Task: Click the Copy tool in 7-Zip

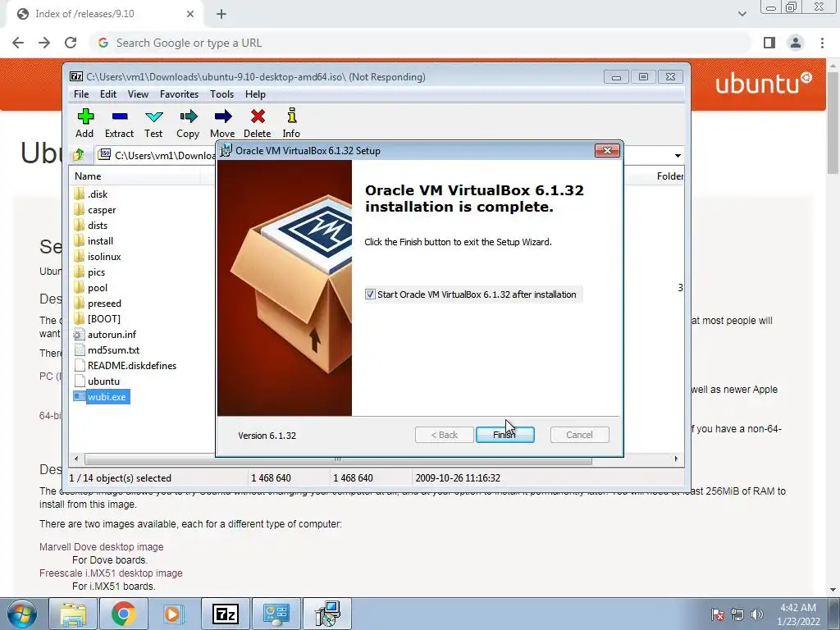Action: click(x=188, y=123)
